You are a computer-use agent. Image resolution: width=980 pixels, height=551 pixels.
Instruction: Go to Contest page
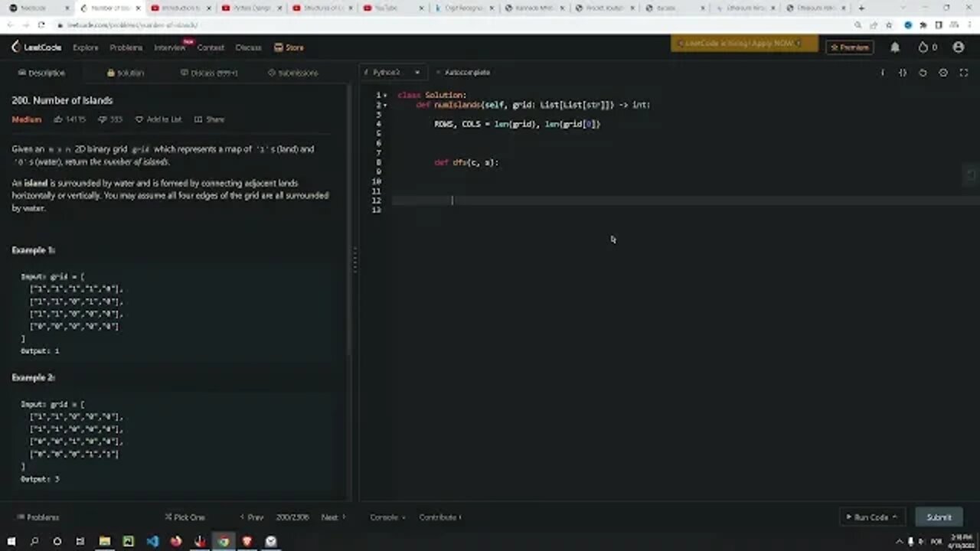211,47
